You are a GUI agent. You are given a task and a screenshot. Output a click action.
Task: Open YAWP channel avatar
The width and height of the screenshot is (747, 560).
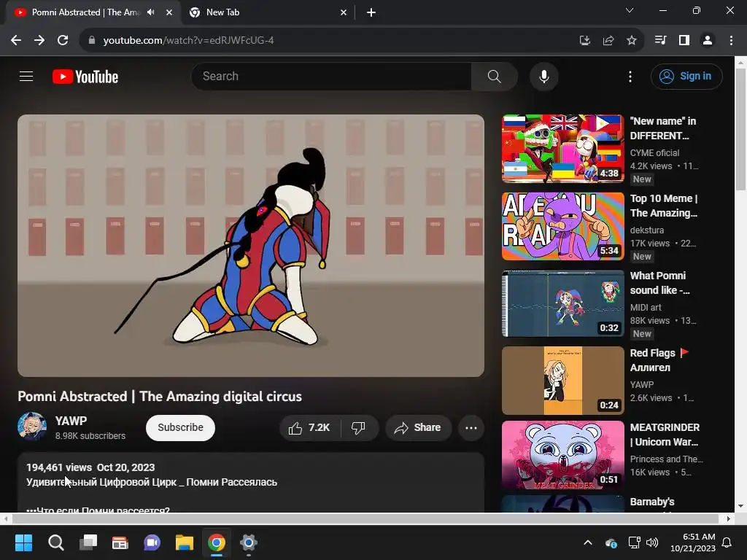[x=32, y=426]
